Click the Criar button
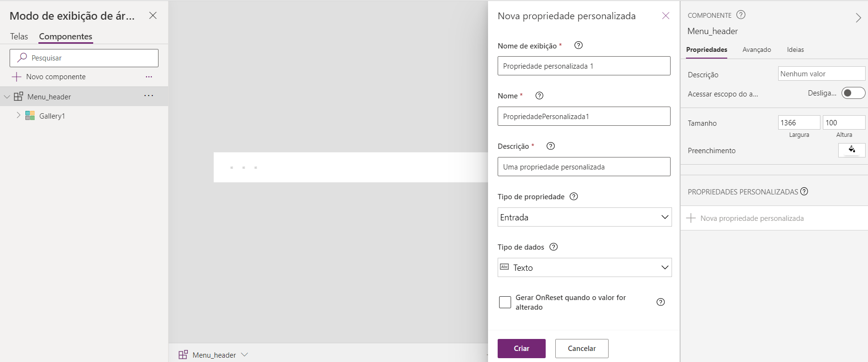Viewport: 868px width, 362px height. coord(521,349)
